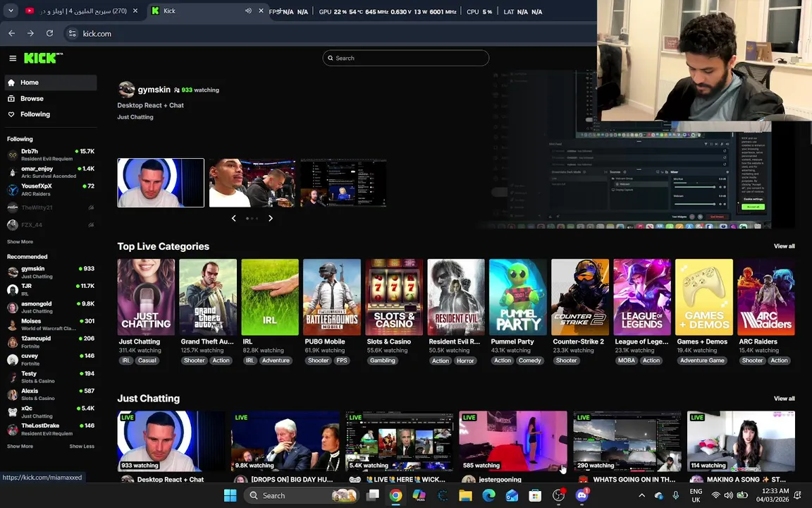
Task: Open the IRL category card
Action: click(x=270, y=297)
